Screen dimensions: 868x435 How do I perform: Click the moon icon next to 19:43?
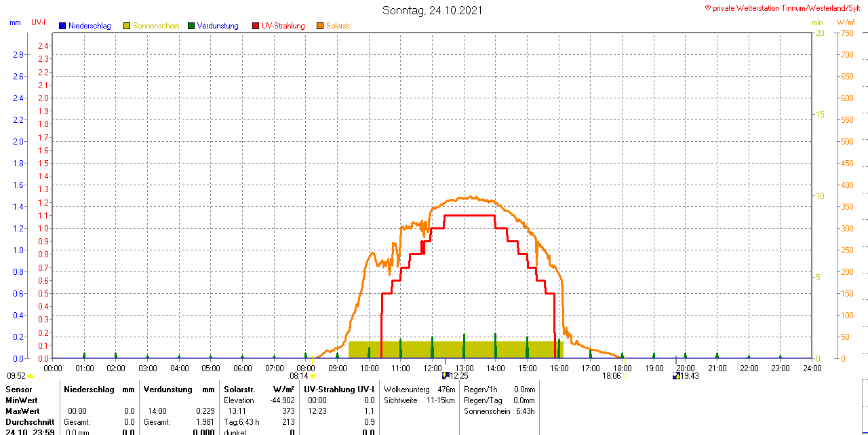pos(676,375)
